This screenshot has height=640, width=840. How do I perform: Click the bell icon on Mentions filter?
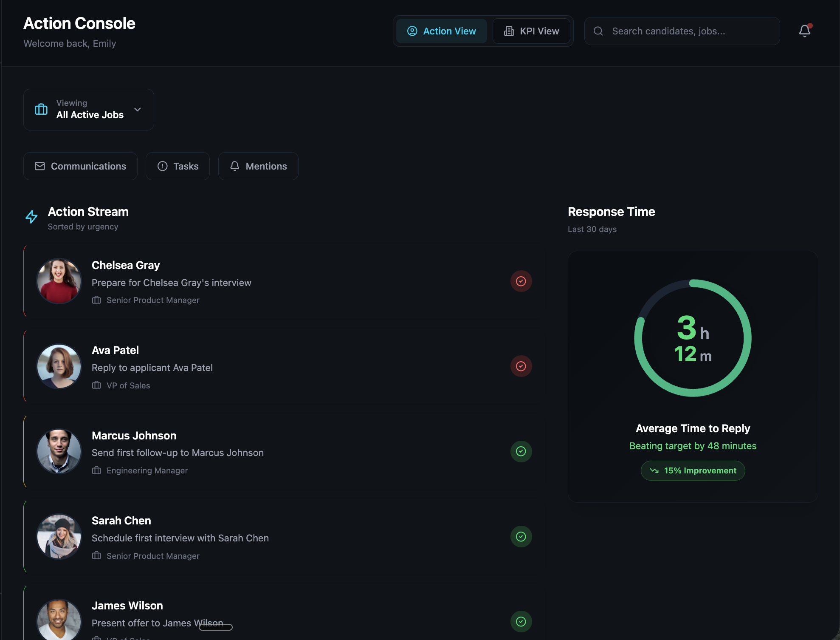234,166
